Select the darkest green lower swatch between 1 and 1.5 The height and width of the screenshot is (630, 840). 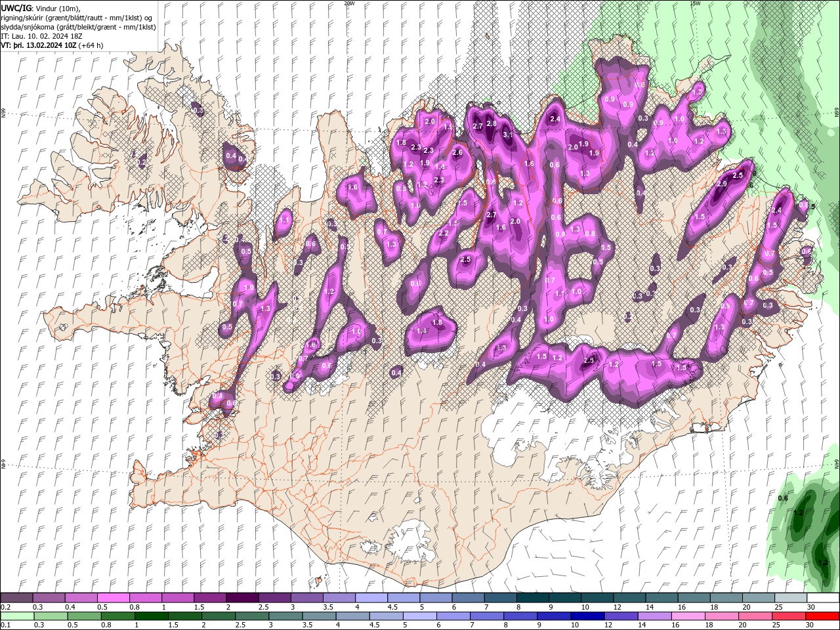151,616
